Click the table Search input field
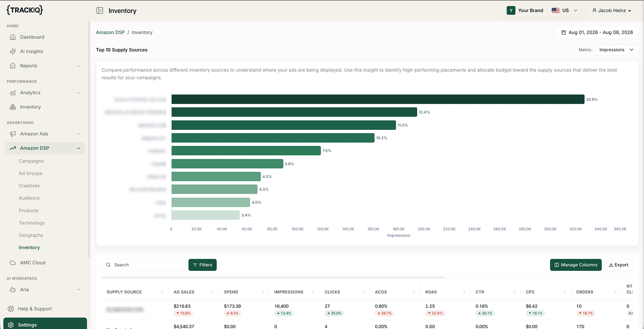Viewport: 644px width, 329px height. 144,265
